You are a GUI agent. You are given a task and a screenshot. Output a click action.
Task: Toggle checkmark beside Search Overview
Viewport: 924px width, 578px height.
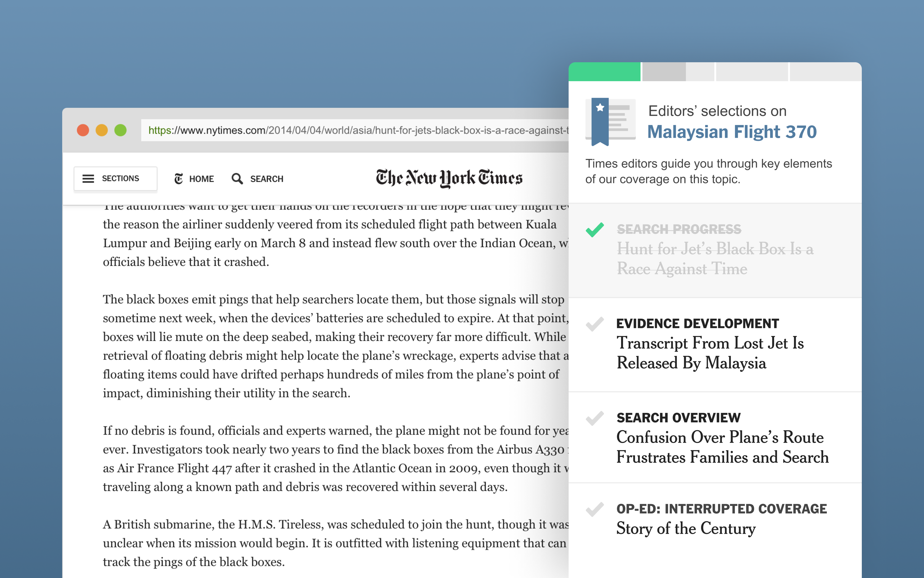(595, 418)
